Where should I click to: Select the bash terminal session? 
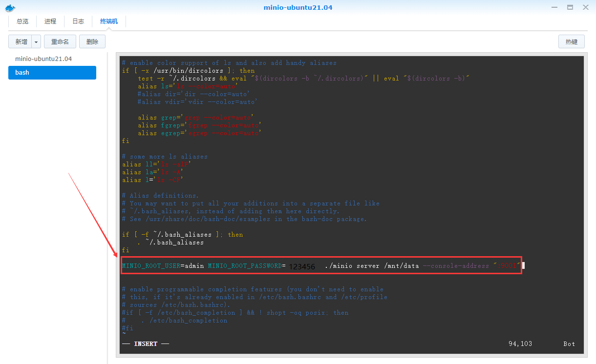[x=52, y=73]
